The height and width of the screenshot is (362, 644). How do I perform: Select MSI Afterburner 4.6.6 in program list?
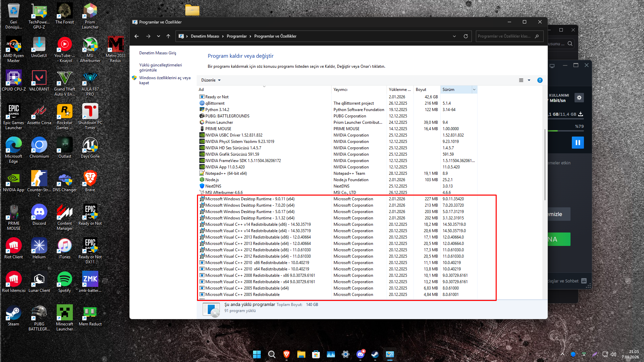[338, 193]
